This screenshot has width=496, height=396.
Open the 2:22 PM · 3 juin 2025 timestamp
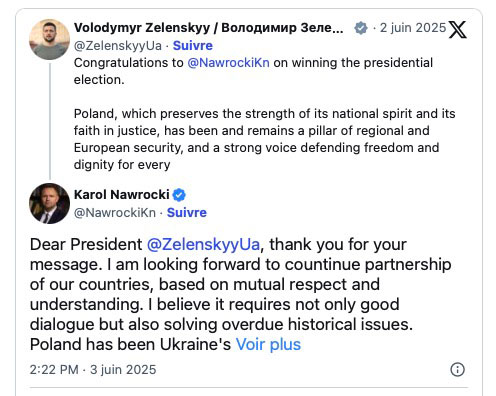coord(93,370)
